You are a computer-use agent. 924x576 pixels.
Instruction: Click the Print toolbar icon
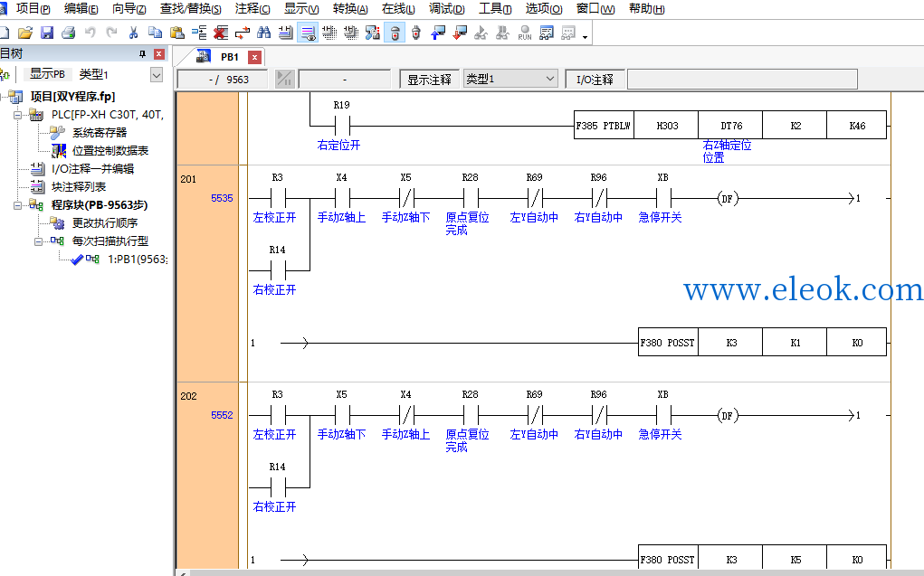(x=69, y=33)
